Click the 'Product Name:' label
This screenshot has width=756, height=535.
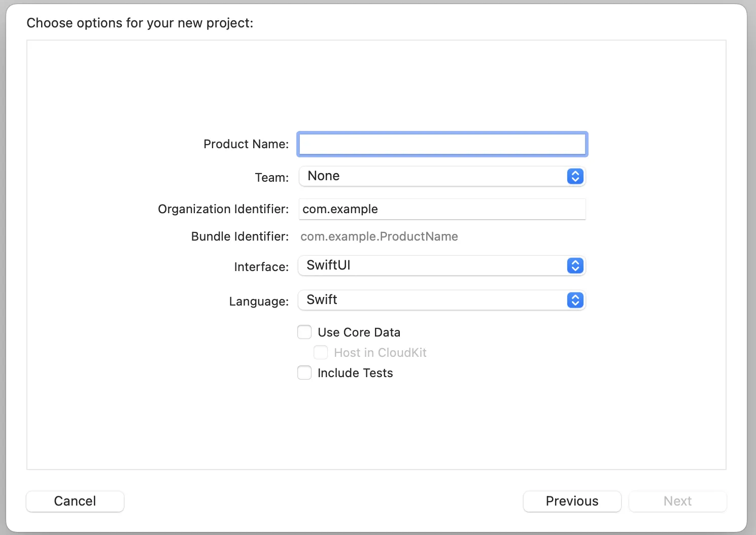point(246,144)
